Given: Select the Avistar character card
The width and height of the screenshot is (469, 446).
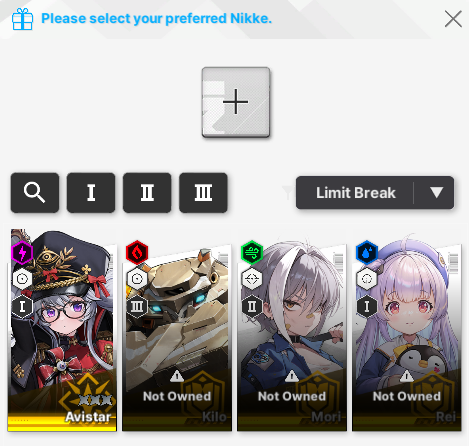Looking at the screenshot, I should tap(62, 330).
